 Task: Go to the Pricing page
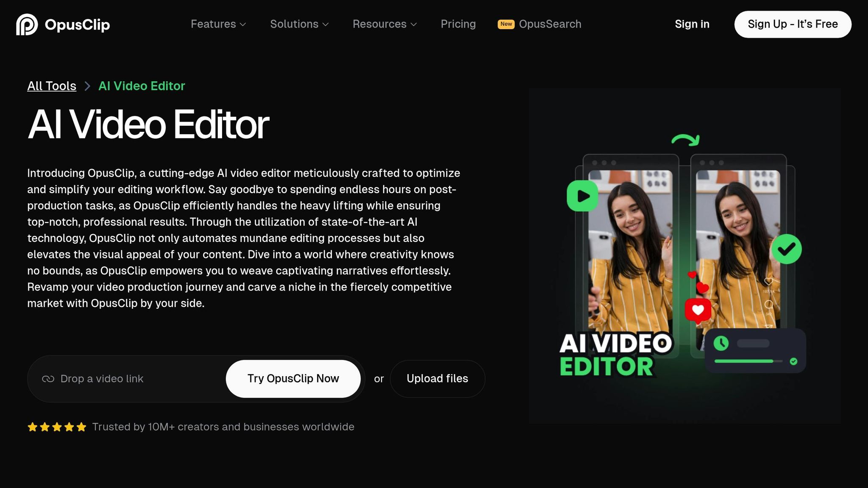pyautogui.click(x=458, y=24)
